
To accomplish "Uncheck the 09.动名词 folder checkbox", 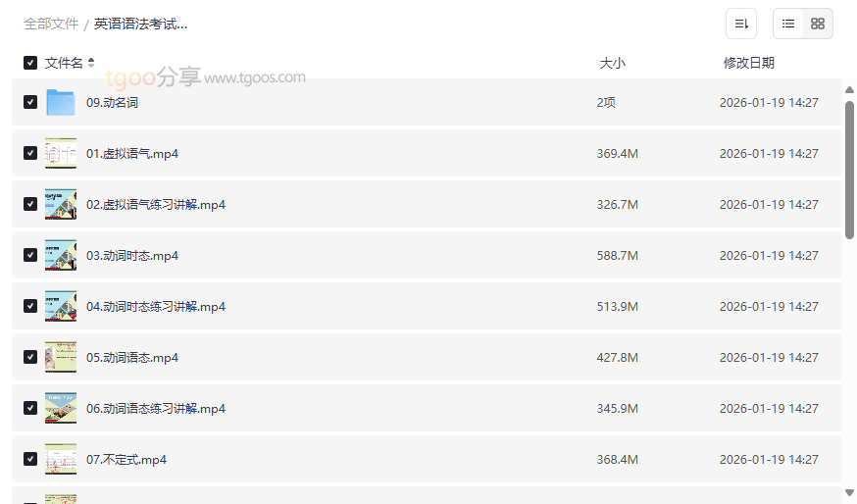I will pyautogui.click(x=30, y=102).
